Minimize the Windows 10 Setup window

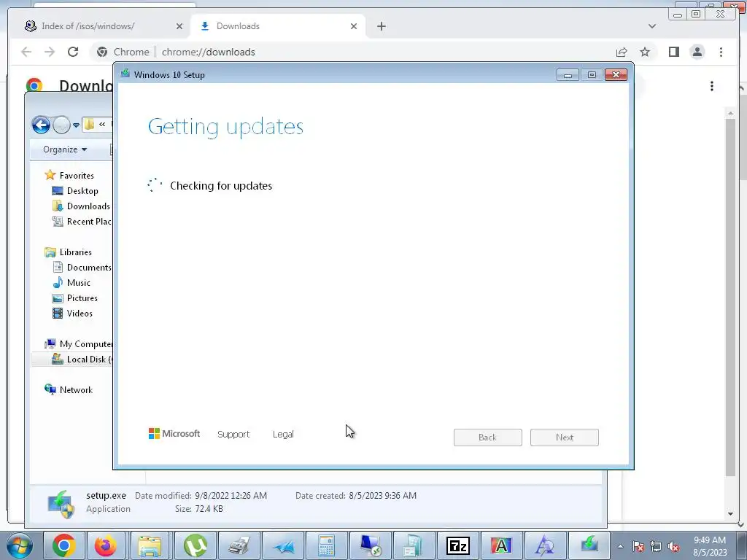[x=568, y=75]
